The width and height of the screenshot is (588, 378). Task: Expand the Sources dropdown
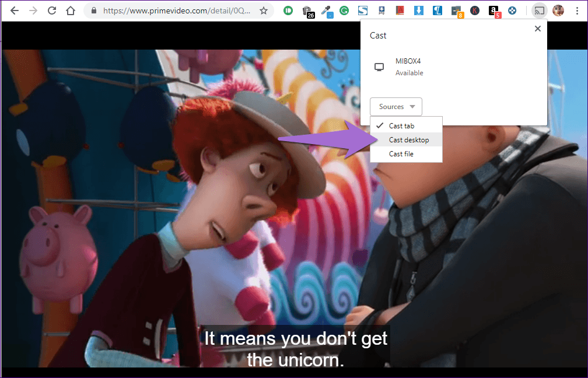tap(396, 107)
